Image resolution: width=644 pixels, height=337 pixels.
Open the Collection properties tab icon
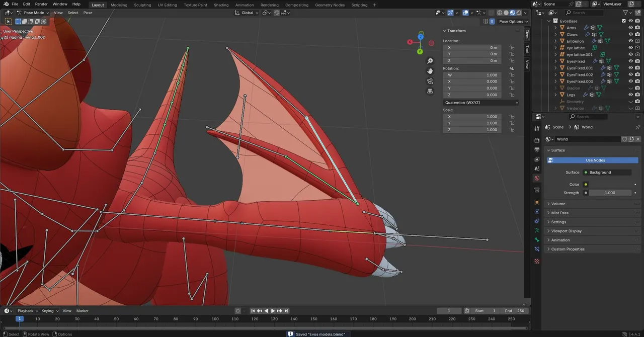point(537,190)
